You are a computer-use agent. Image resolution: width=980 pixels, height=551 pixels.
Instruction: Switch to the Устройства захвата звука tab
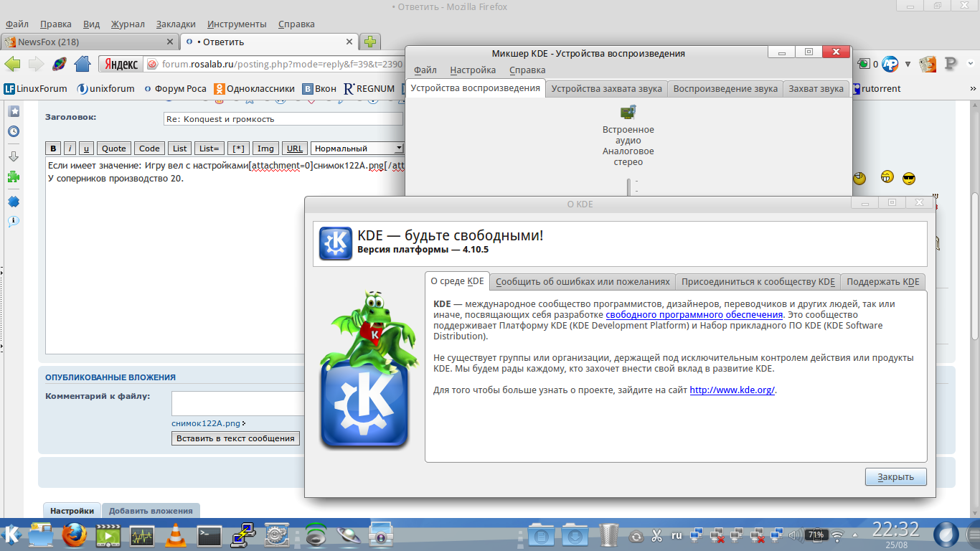[x=607, y=89]
